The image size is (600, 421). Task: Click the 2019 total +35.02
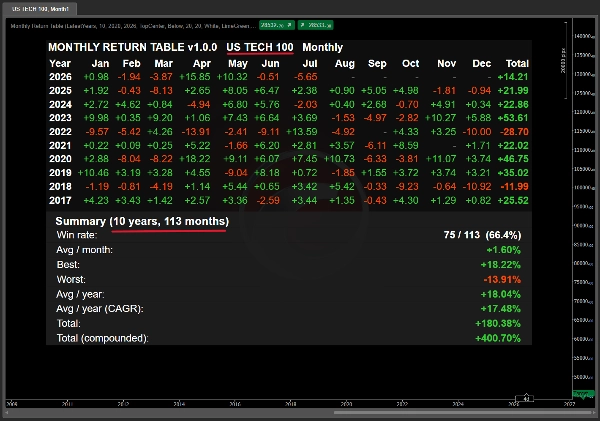pyautogui.click(x=513, y=173)
